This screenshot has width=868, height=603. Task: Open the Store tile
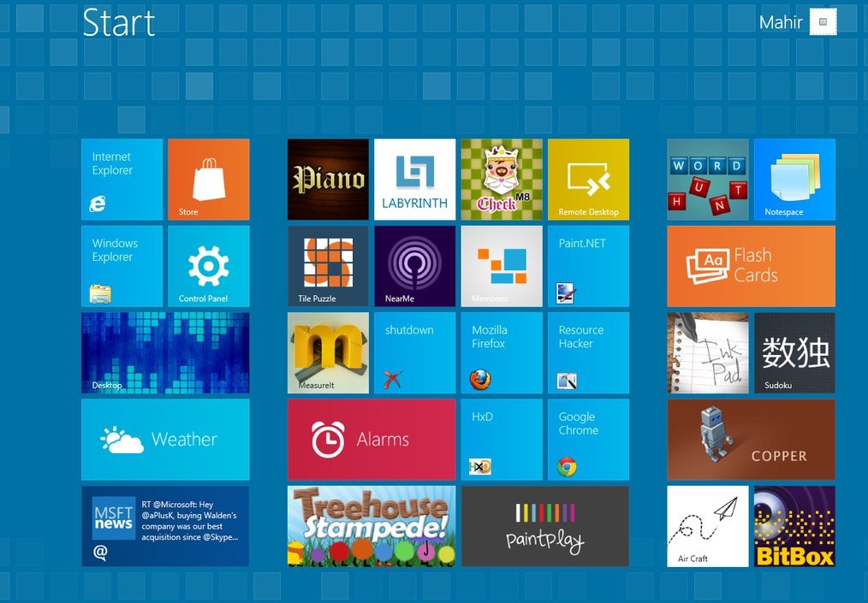[209, 180]
